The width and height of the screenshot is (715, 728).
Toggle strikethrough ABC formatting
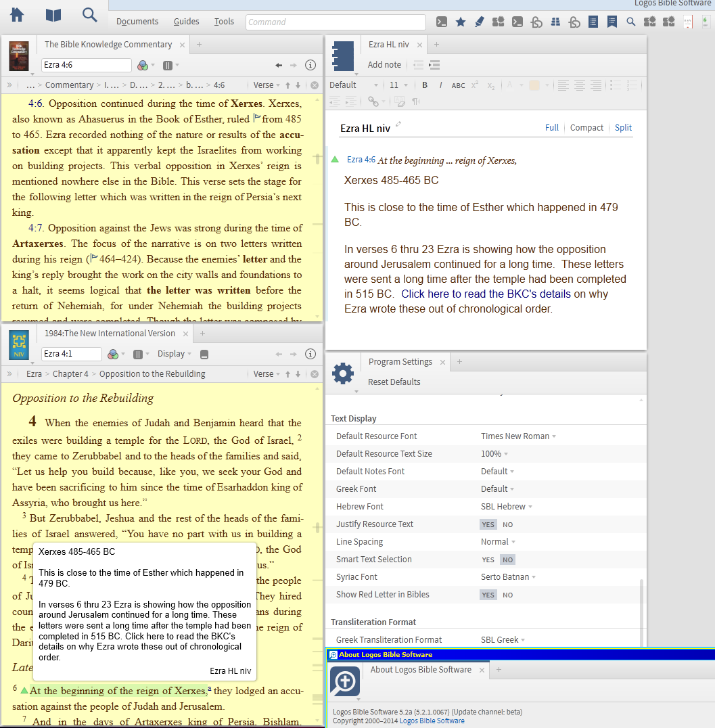(458, 85)
